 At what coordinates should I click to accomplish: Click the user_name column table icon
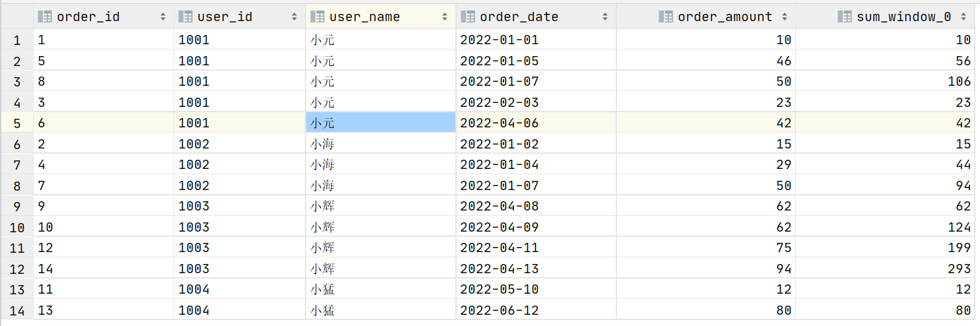(x=317, y=17)
